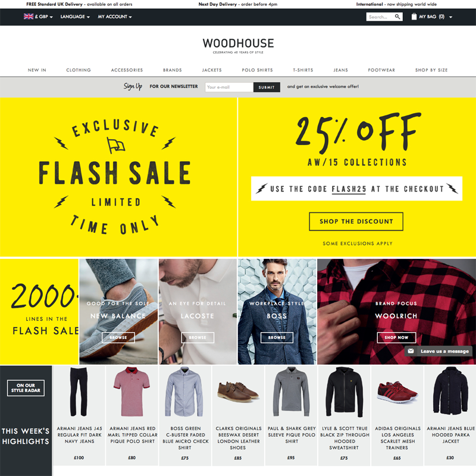Screen dimensions: 476x476
Task: Open the Brands menu item
Action: (172, 70)
